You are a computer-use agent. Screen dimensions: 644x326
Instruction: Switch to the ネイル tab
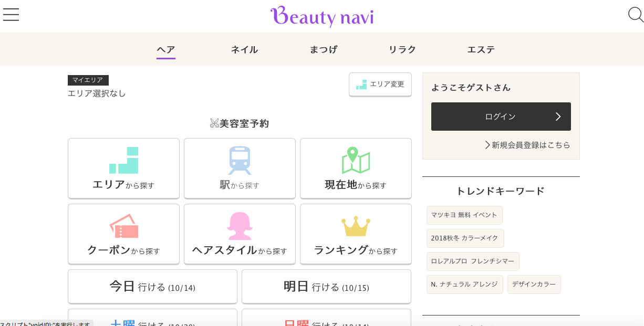[x=244, y=50]
